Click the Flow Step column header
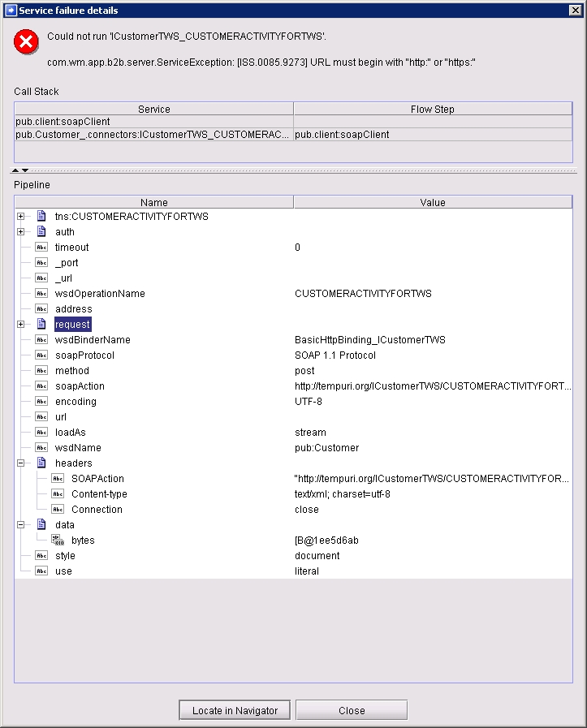 433,109
